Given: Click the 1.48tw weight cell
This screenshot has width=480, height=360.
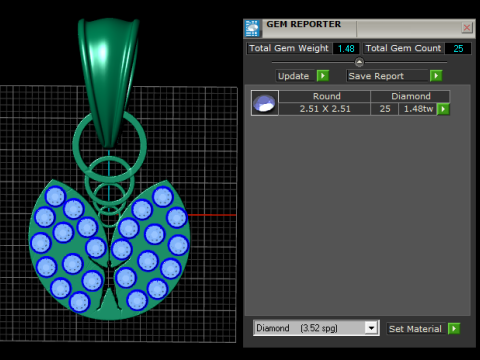Looking at the screenshot, I should point(418,109).
